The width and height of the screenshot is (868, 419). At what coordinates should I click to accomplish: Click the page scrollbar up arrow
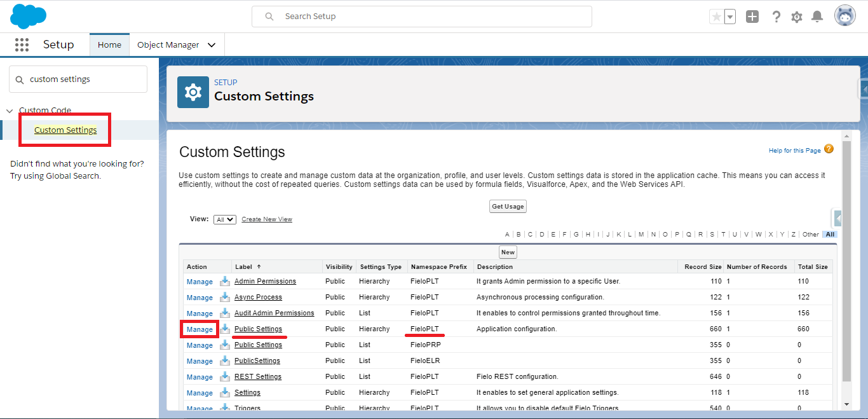pyautogui.click(x=846, y=136)
